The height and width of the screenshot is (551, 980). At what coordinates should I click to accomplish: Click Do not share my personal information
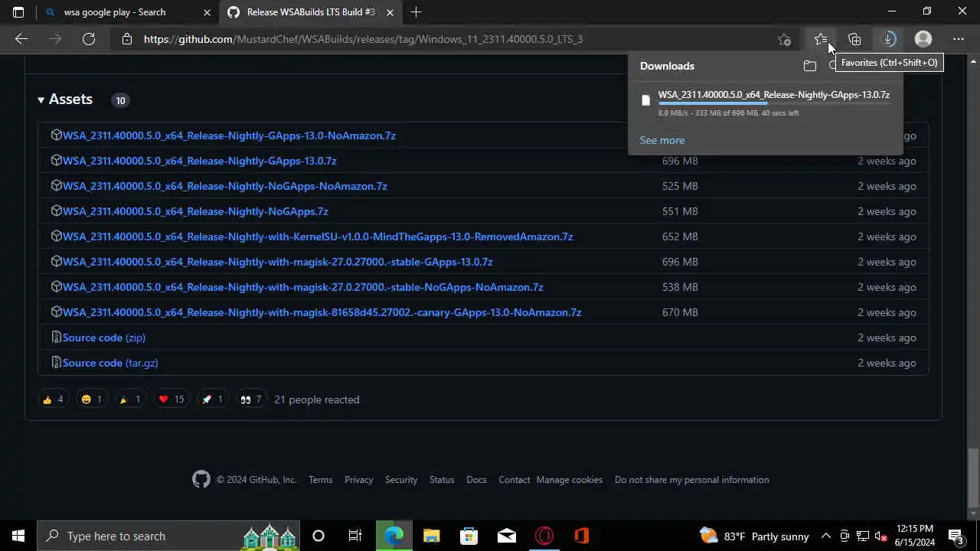tap(691, 480)
